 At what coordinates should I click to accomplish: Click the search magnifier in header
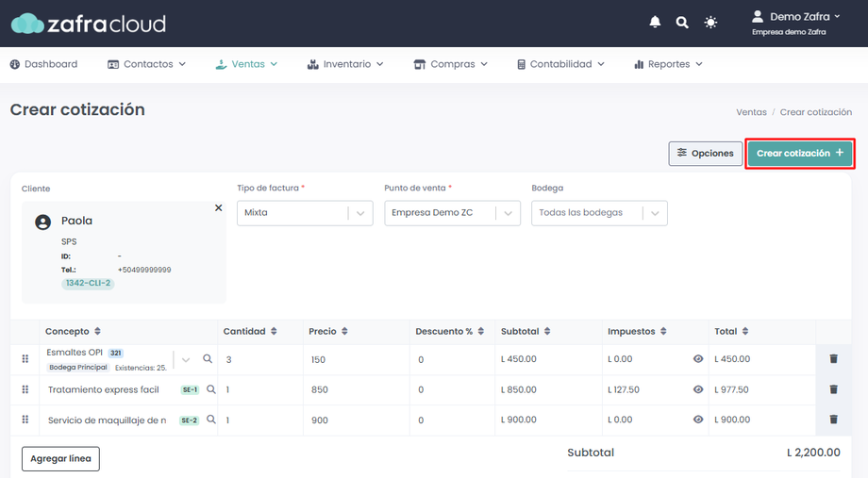[x=682, y=22]
